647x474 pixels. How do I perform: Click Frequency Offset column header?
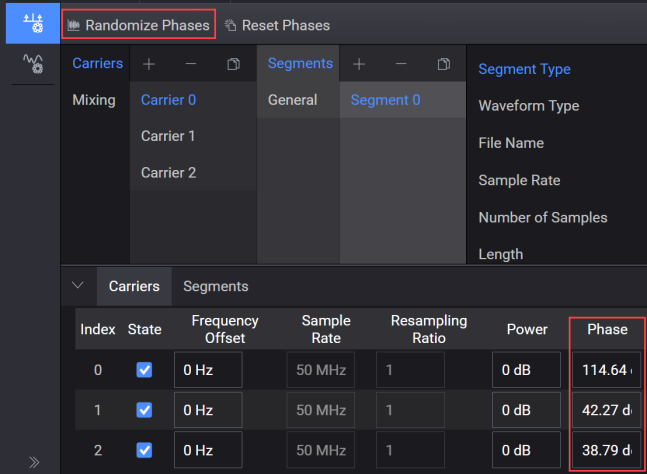[x=225, y=329]
